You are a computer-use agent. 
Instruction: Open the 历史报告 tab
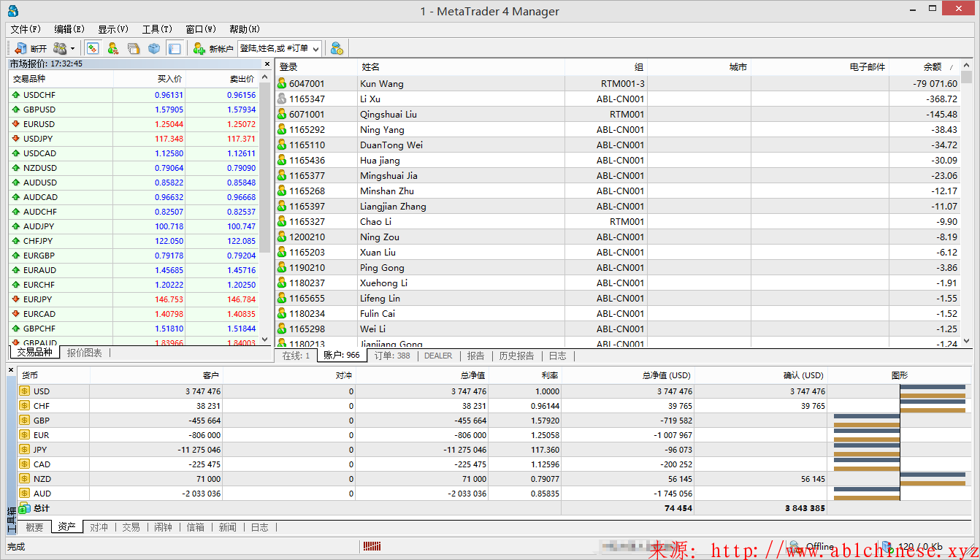[x=516, y=356]
